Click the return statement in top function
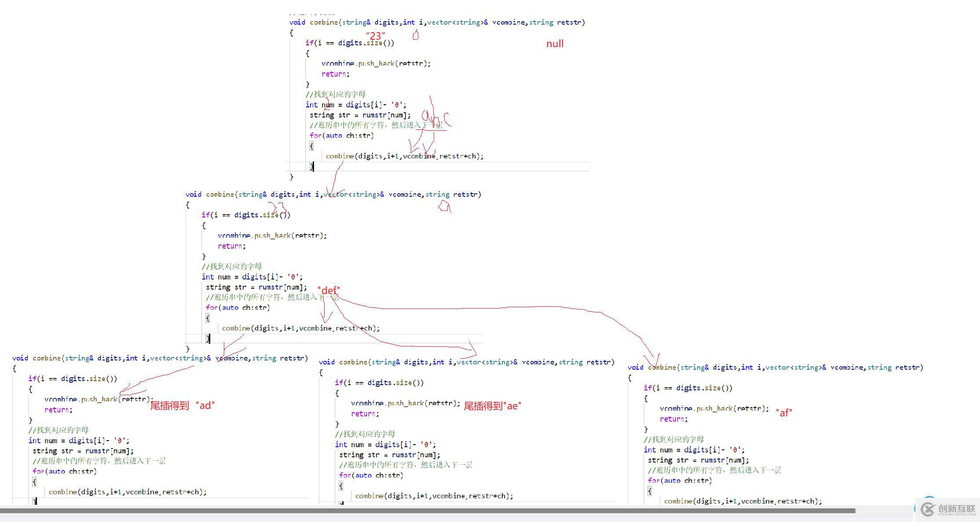This screenshot has height=522, width=980. [x=335, y=74]
